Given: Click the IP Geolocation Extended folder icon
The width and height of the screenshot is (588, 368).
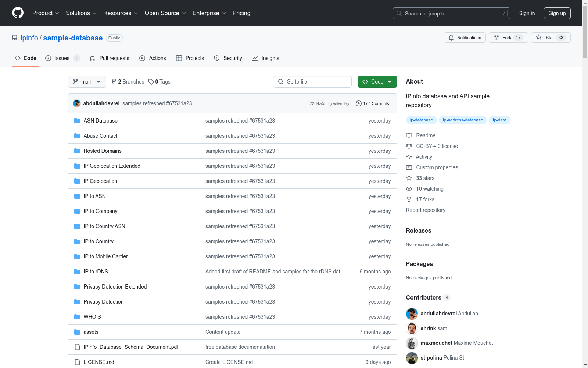Looking at the screenshot, I should coord(77,166).
